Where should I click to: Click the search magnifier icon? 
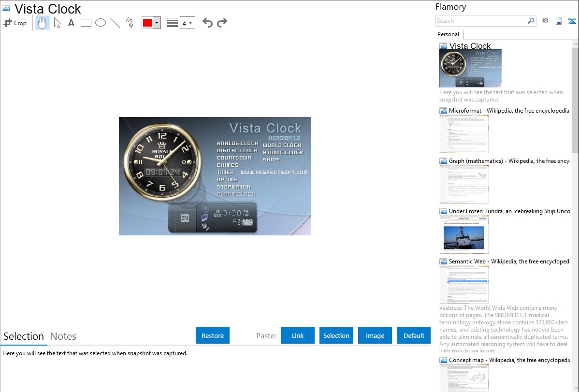(x=531, y=21)
